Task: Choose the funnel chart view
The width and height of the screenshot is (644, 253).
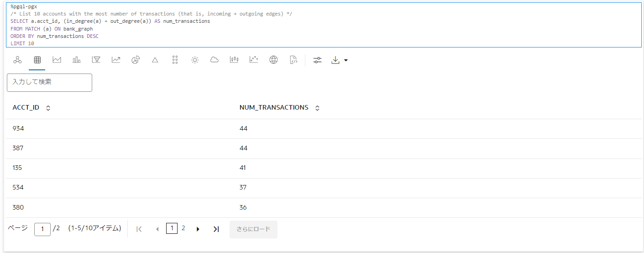Action: (96, 60)
